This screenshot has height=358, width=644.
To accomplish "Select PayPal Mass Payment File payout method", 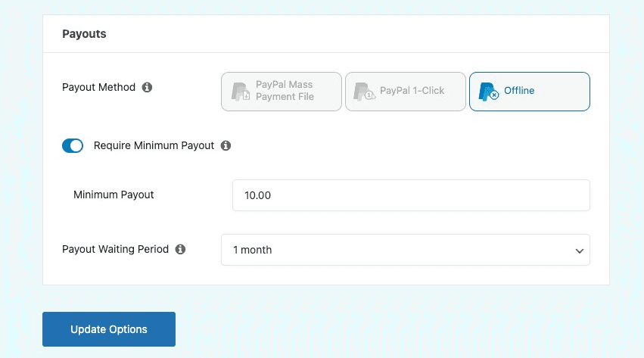I will (282, 92).
